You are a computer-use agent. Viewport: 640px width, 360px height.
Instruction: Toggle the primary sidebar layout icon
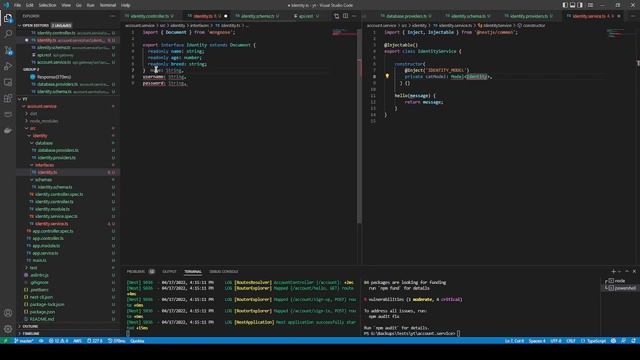tap(565, 5)
